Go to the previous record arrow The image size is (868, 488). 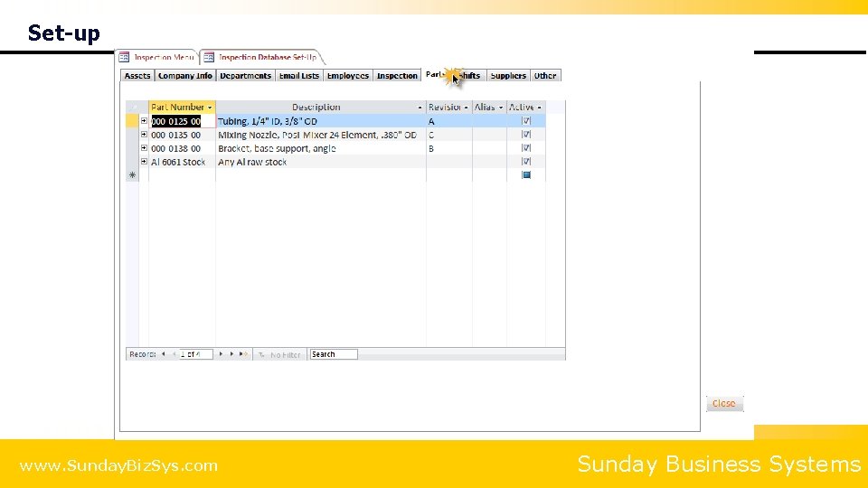pos(174,354)
